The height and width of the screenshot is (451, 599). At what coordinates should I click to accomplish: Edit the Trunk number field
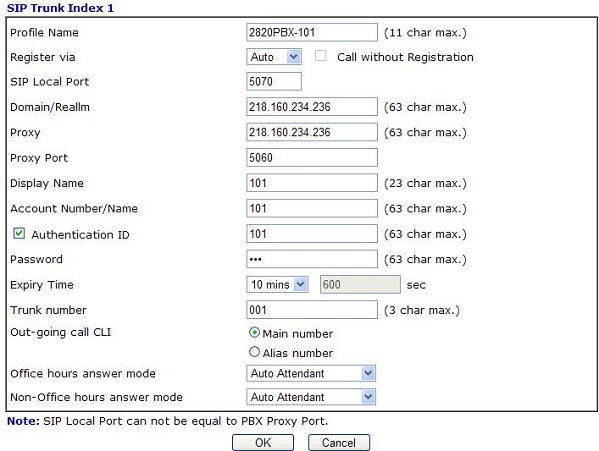tap(312, 310)
